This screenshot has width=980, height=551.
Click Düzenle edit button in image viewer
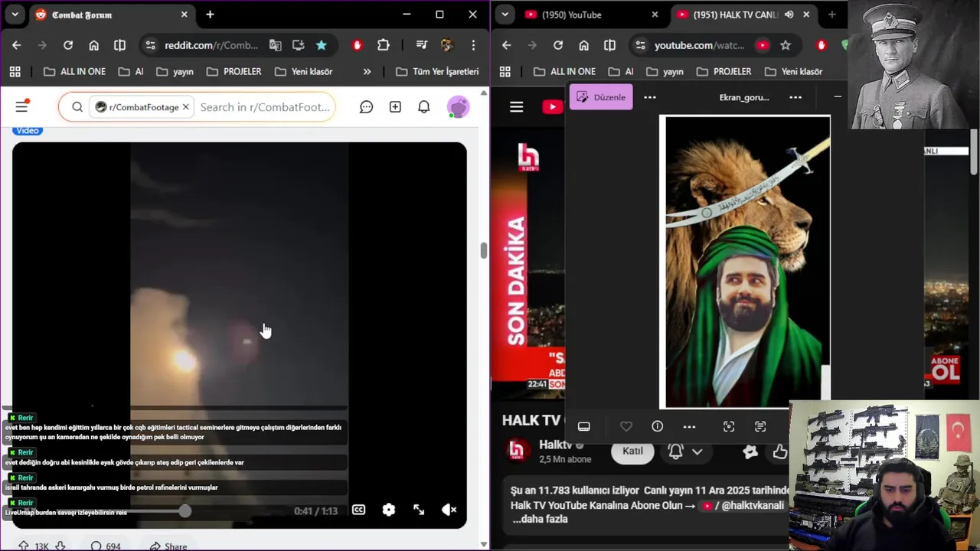click(601, 97)
